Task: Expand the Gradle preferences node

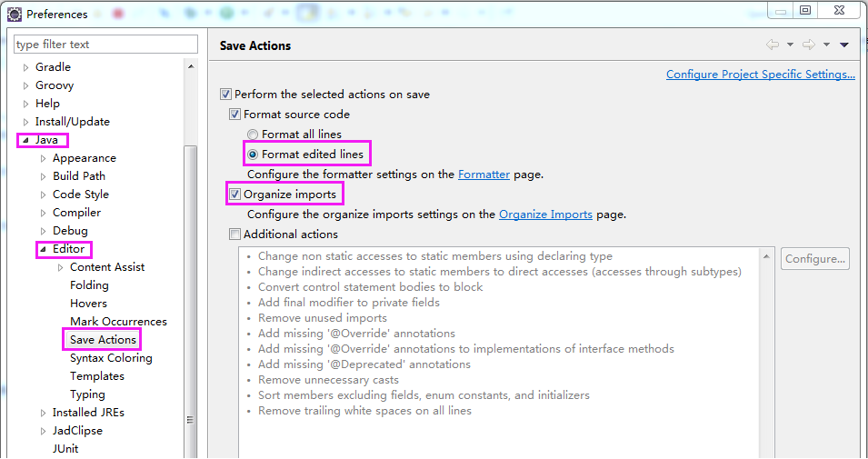Action: 25,67
